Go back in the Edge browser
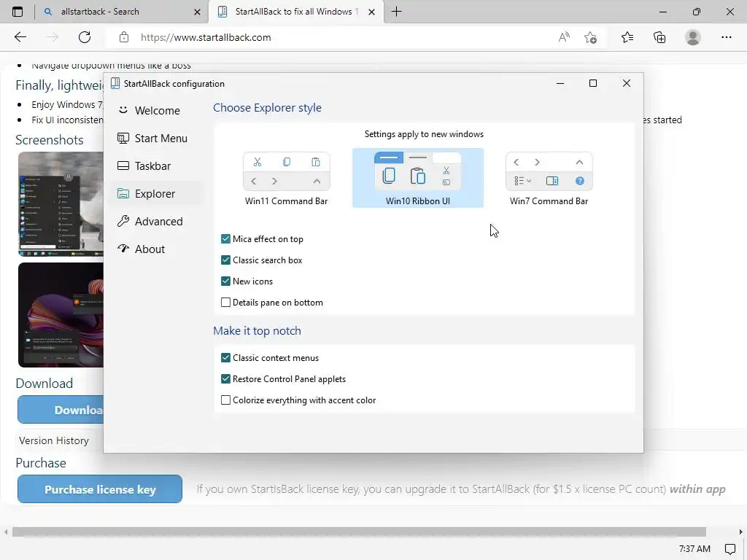Image resolution: width=747 pixels, height=560 pixels. (20, 37)
